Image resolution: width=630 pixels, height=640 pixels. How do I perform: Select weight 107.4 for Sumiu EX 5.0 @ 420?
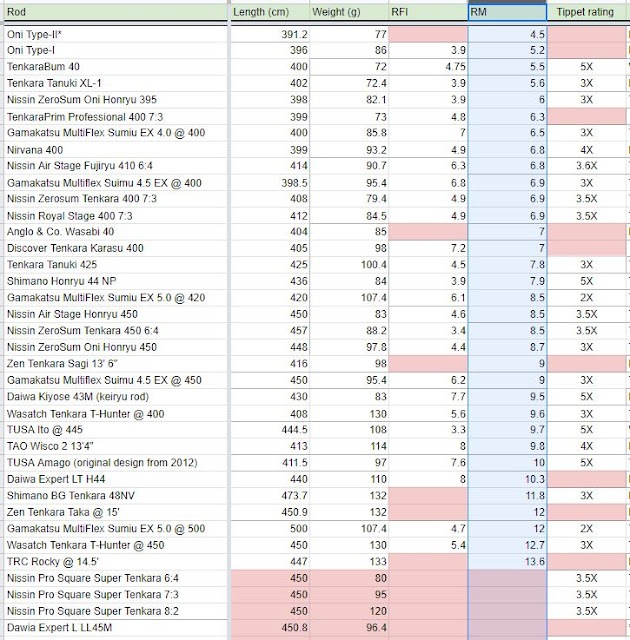point(348,298)
